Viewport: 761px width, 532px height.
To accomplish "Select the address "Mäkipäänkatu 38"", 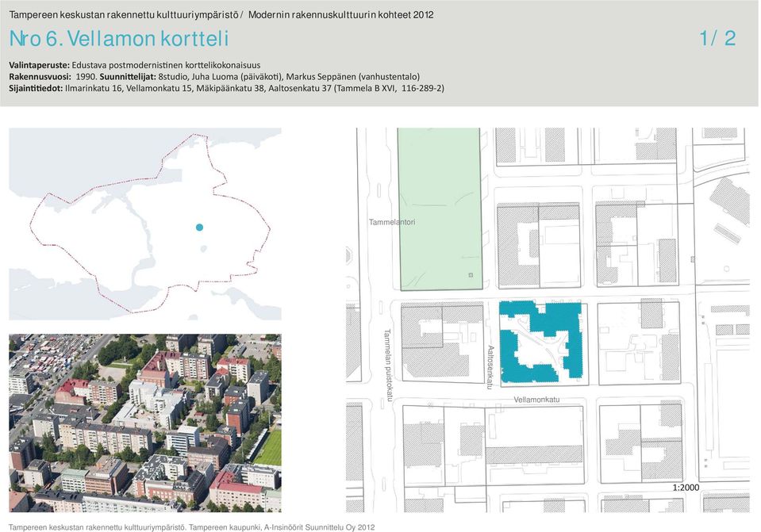I will coord(229,88).
